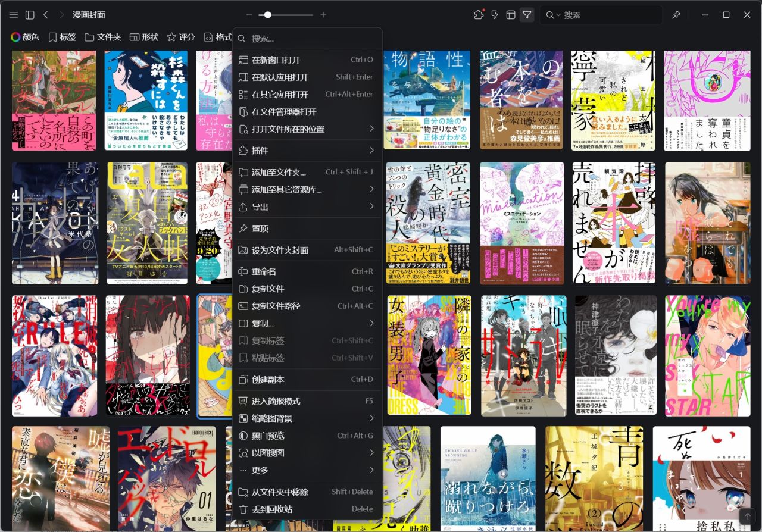This screenshot has width=762, height=532.
Task: Select the 溺れながら、蹴りつけろ cover thumbnail
Action: coord(488,479)
